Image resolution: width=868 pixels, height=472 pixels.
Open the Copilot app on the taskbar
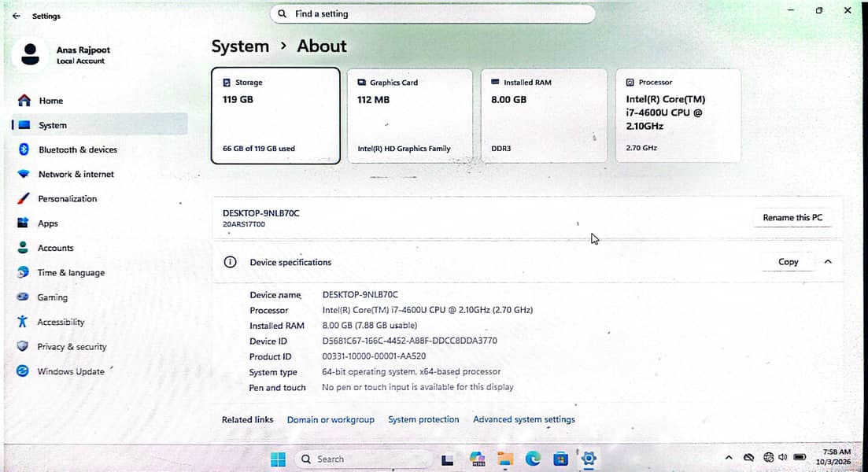[x=477, y=459]
